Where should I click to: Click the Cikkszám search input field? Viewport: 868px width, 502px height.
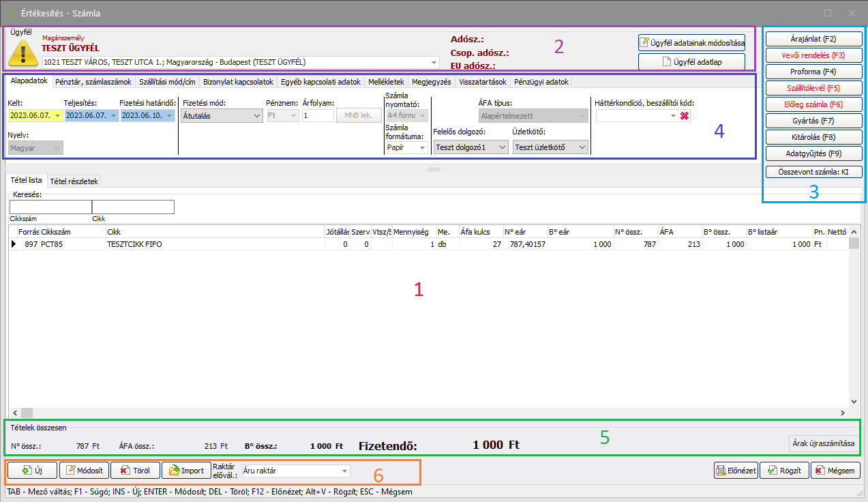click(50, 207)
